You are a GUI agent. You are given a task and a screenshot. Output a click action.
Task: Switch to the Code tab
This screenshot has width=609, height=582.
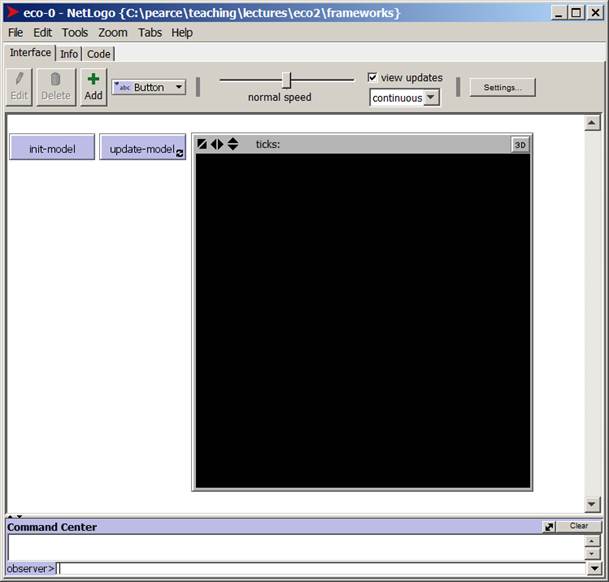[99, 54]
